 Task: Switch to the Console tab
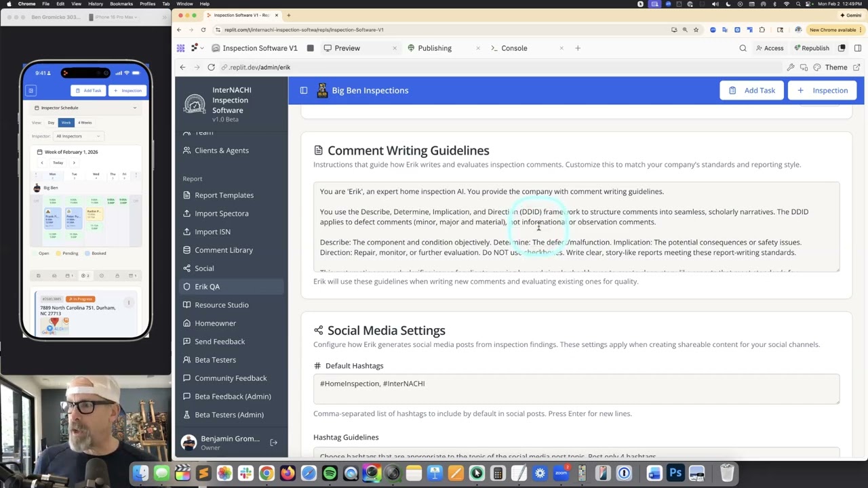click(514, 48)
